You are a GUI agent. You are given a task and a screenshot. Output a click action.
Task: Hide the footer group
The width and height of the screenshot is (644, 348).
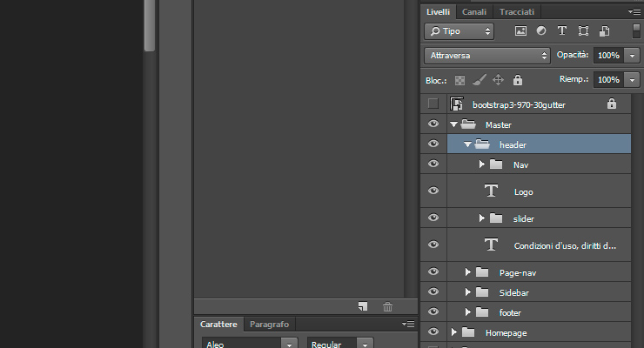(433, 311)
